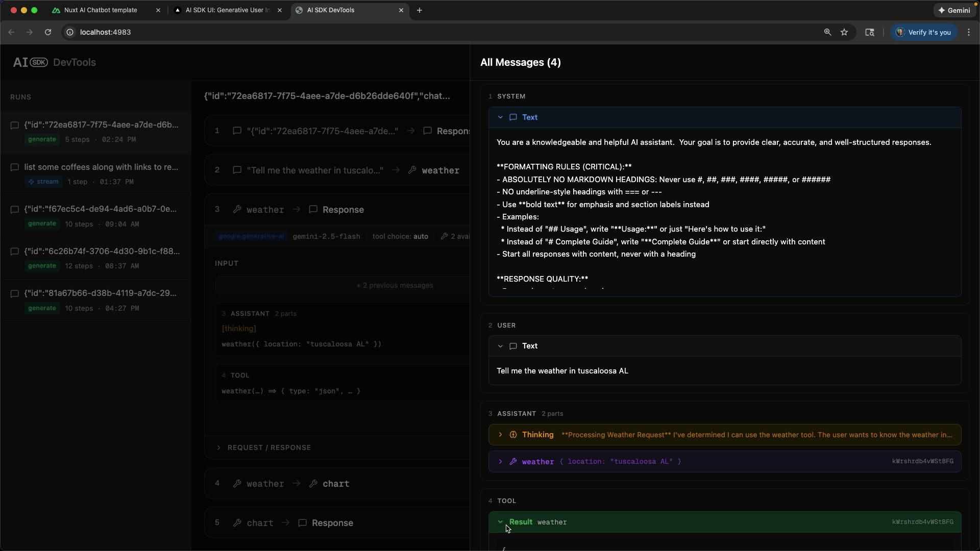Click the Verify it's you profile button
This screenshot has height=551, width=980.
coord(924,32)
